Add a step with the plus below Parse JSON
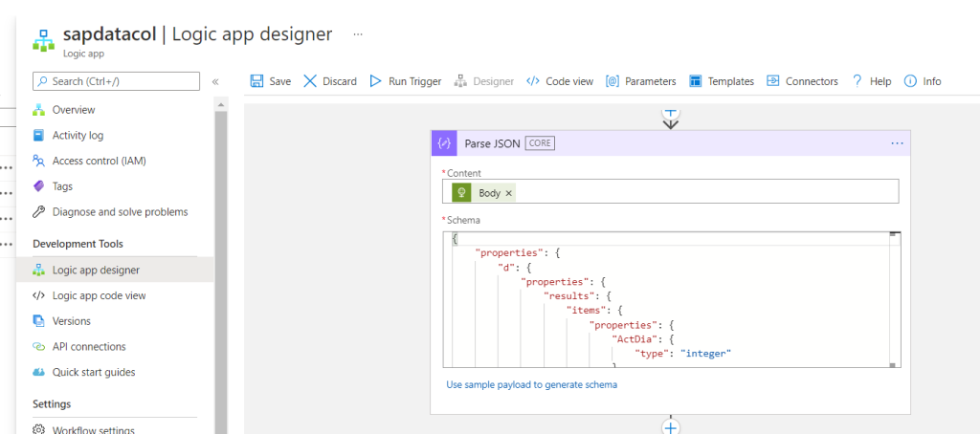This screenshot has height=434, width=980. coord(670,427)
